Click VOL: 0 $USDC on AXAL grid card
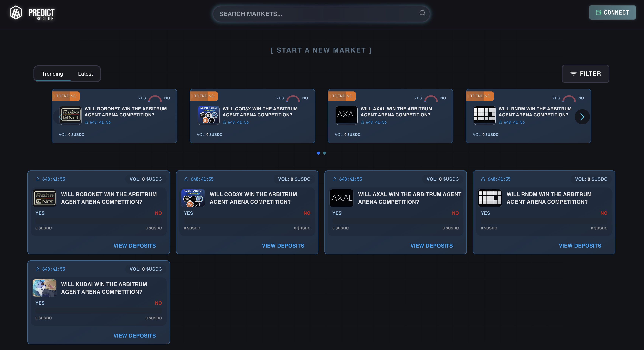Viewport: 644px width, 350px height. click(442, 179)
